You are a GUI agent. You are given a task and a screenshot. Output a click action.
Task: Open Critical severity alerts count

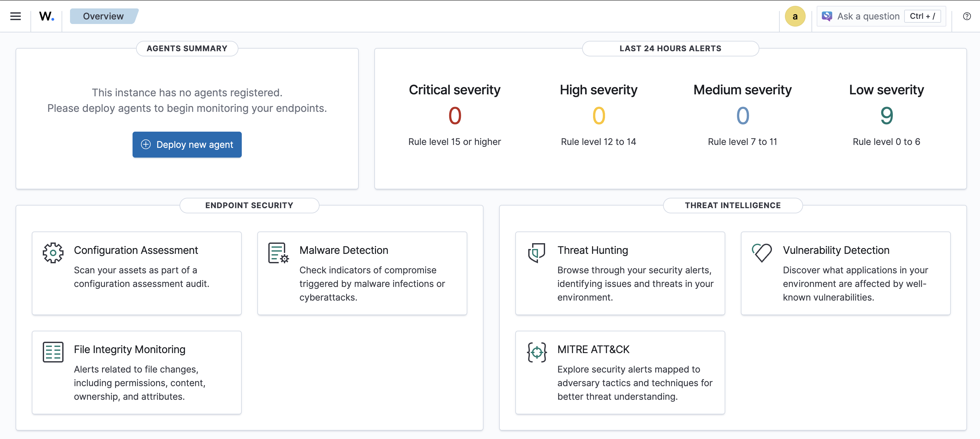(454, 116)
